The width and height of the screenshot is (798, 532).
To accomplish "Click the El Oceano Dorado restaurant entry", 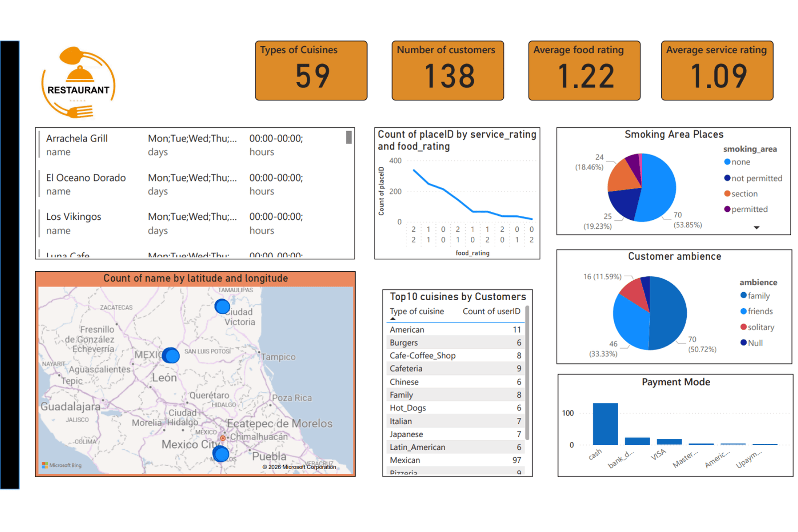I will click(x=86, y=178).
